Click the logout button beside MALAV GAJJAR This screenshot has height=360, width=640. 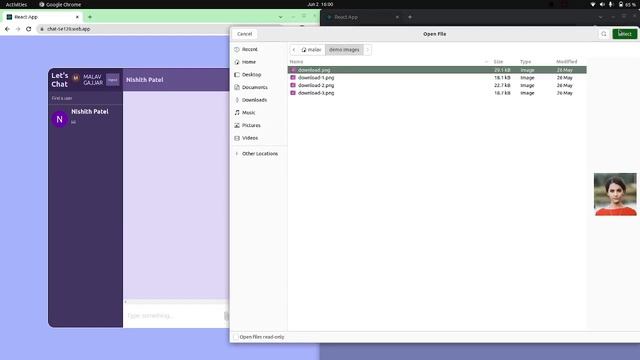coord(113,80)
